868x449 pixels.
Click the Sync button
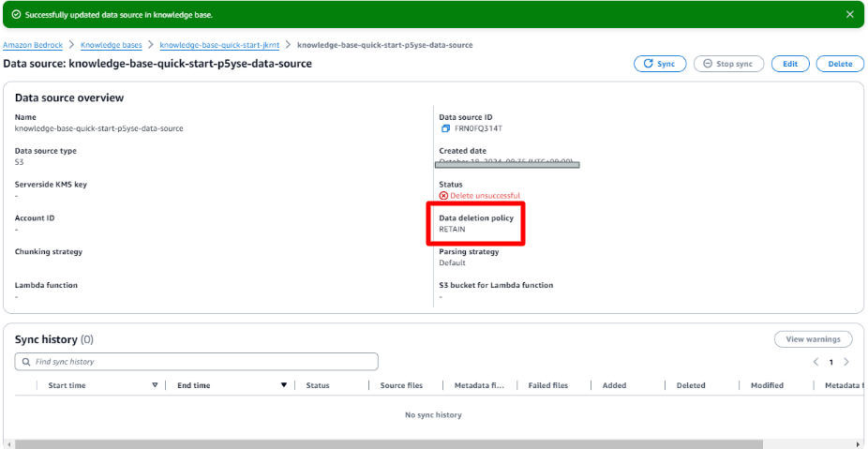(660, 64)
